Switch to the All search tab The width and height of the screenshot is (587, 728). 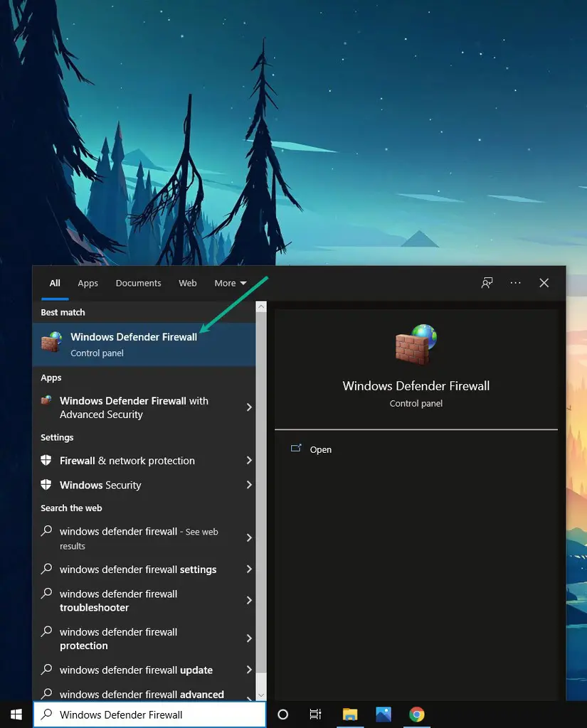(x=55, y=283)
